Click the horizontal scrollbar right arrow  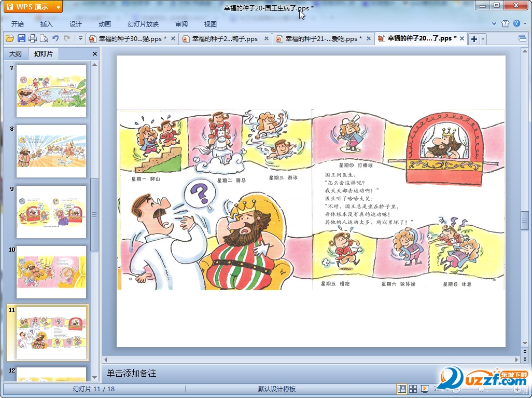pyautogui.click(x=517, y=360)
